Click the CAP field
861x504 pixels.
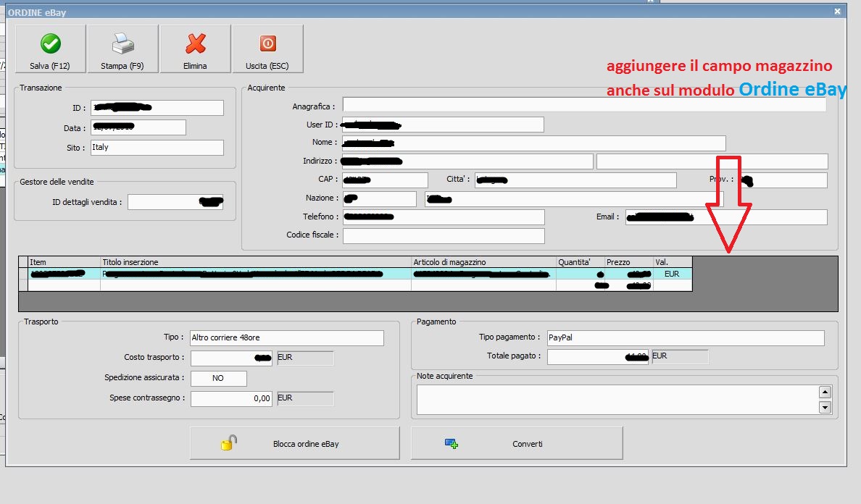(x=385, y=180)
